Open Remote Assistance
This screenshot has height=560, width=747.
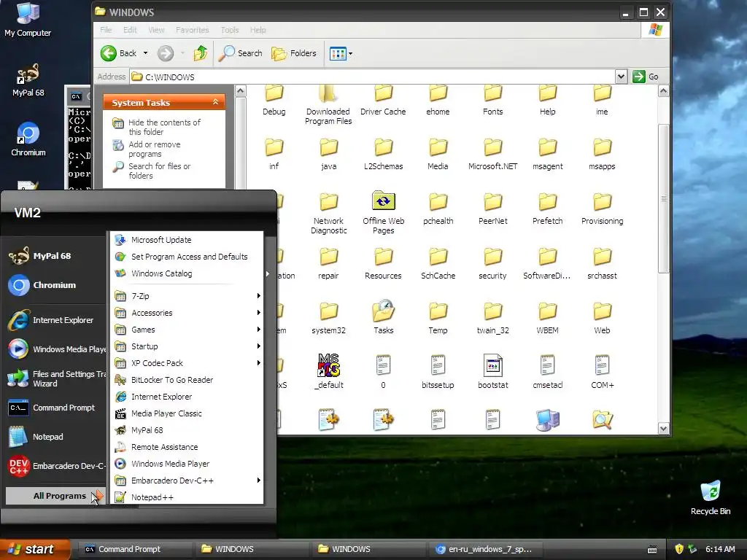[187, 447]
